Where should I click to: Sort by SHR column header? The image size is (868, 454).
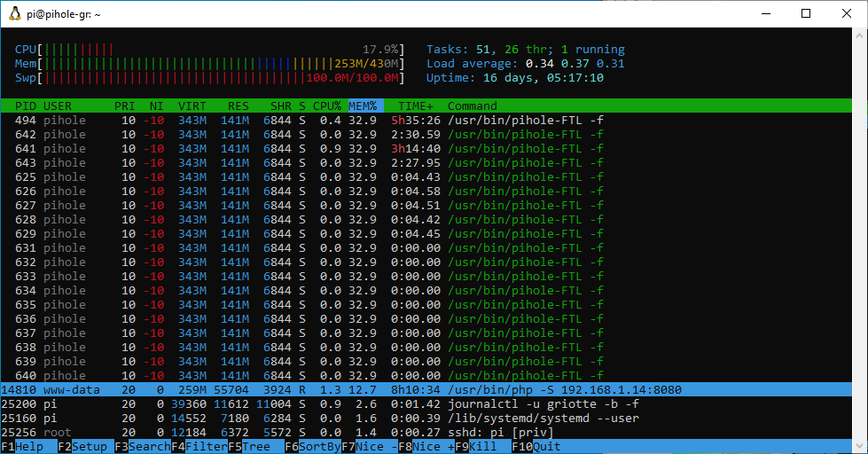pos(281,106)
